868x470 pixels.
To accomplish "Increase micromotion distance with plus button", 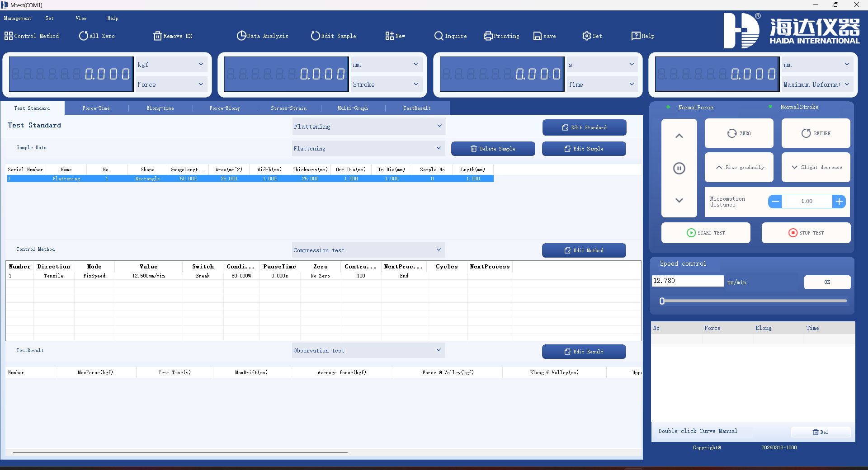I will coord(839,202).
